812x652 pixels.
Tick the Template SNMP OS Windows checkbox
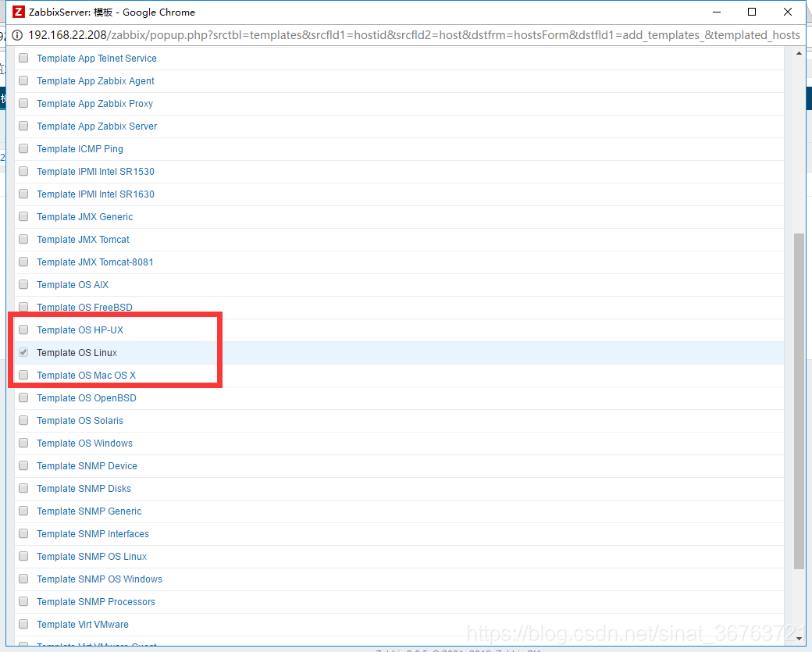23,579
